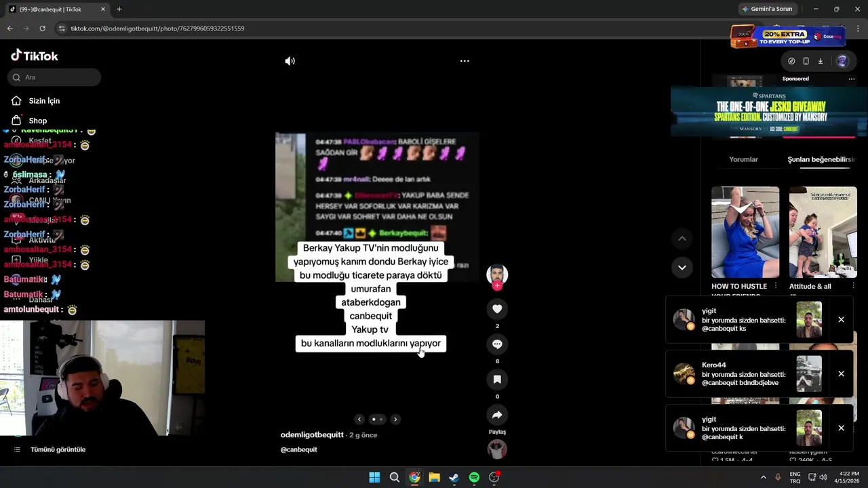Click the @canbequit mention in caption
Image resolution: width=868 pixels, height=488 pixels.
[298, 449]
